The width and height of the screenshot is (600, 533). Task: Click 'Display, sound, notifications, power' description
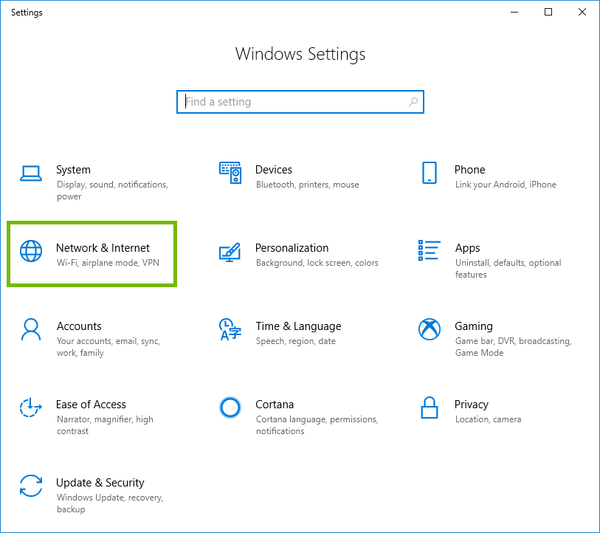click(112, 191)
